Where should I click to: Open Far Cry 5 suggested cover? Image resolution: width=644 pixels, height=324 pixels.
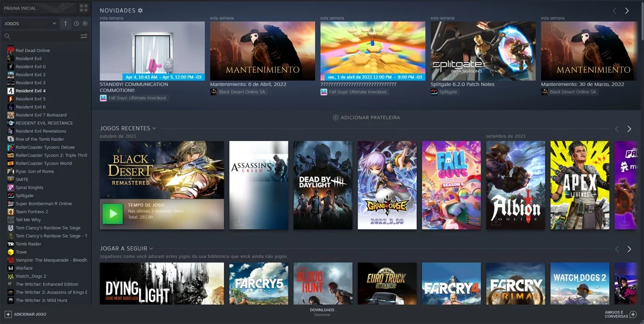(x=259, y=284)
